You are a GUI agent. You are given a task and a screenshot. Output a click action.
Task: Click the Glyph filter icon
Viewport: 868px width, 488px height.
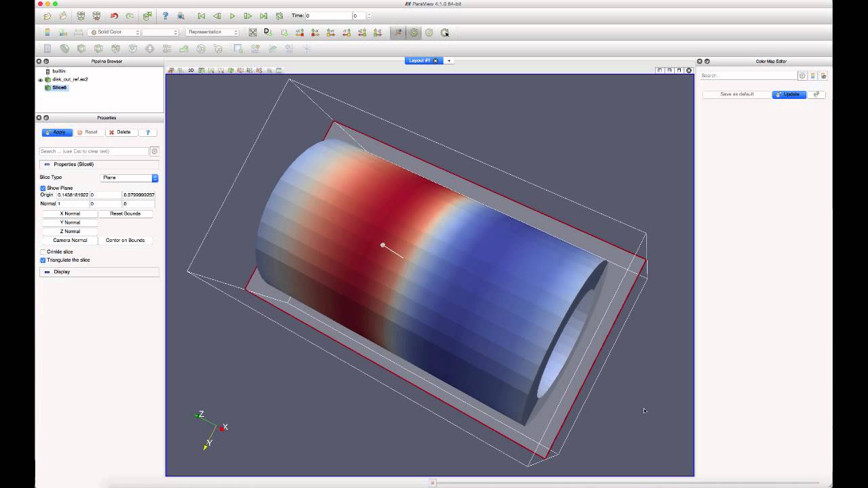pyautogui.click(x=150, y=49)
